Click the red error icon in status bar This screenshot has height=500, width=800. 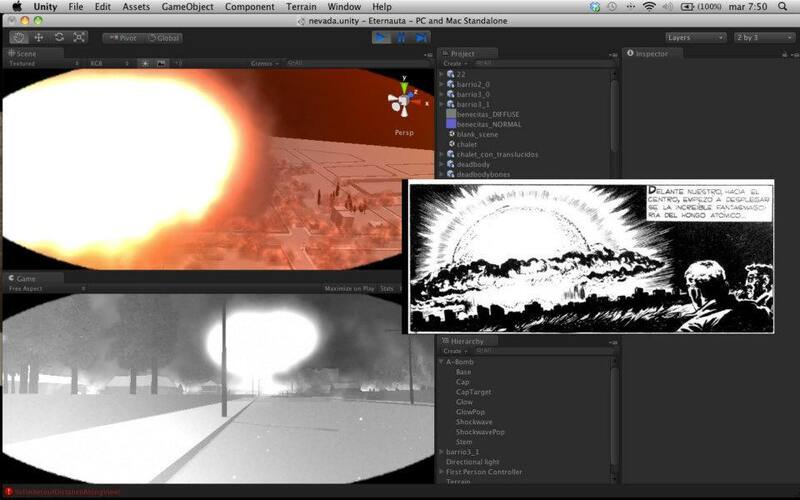(x=9, y=491)
